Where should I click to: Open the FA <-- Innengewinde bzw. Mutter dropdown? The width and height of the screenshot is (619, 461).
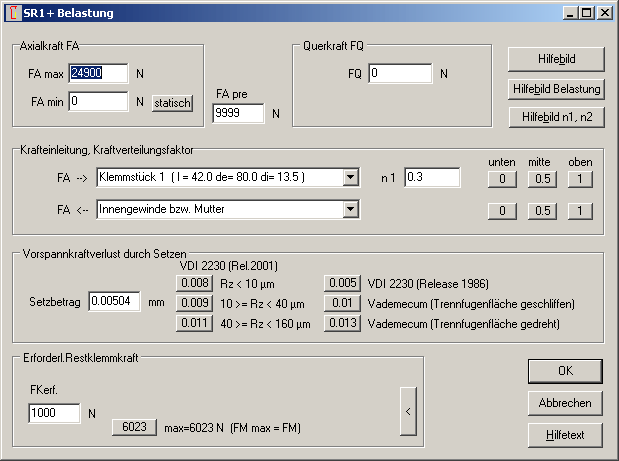[x=350, y=210]
